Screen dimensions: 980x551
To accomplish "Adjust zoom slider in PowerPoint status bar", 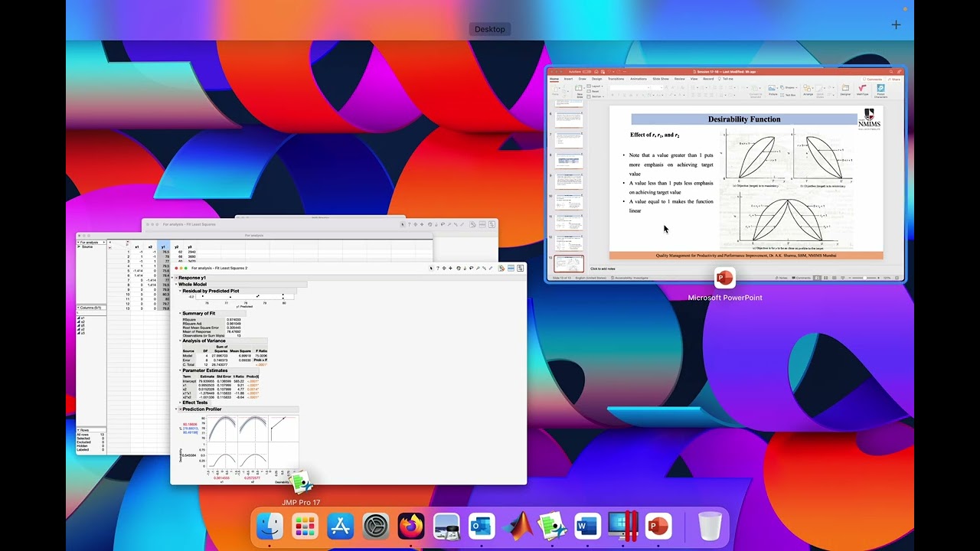I will (866, 278).
